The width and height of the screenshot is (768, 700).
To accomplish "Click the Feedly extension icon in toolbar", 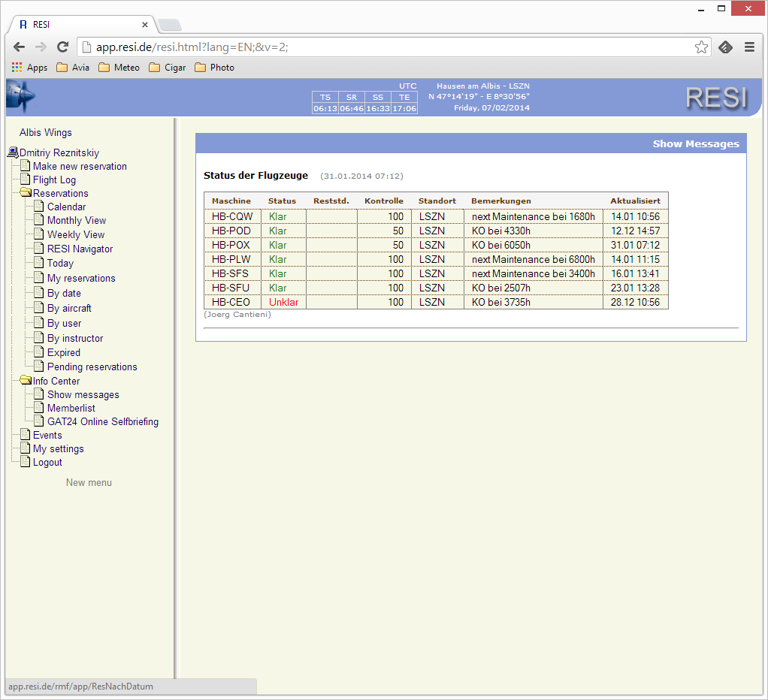I will pyautogui.click(x=725, y=47).
